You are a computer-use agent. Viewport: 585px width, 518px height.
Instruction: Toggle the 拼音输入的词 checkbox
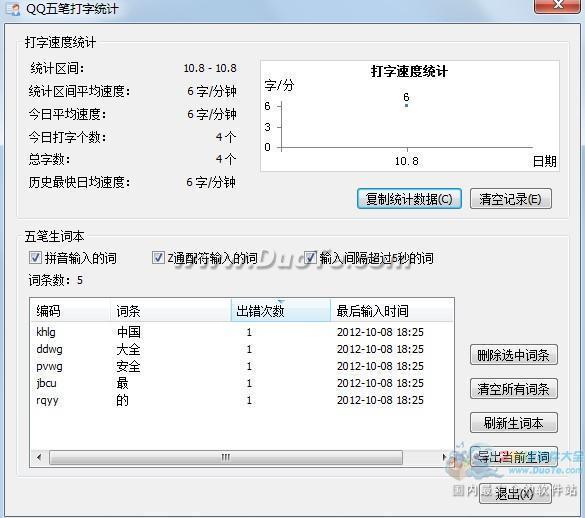(x=35, y=258)
